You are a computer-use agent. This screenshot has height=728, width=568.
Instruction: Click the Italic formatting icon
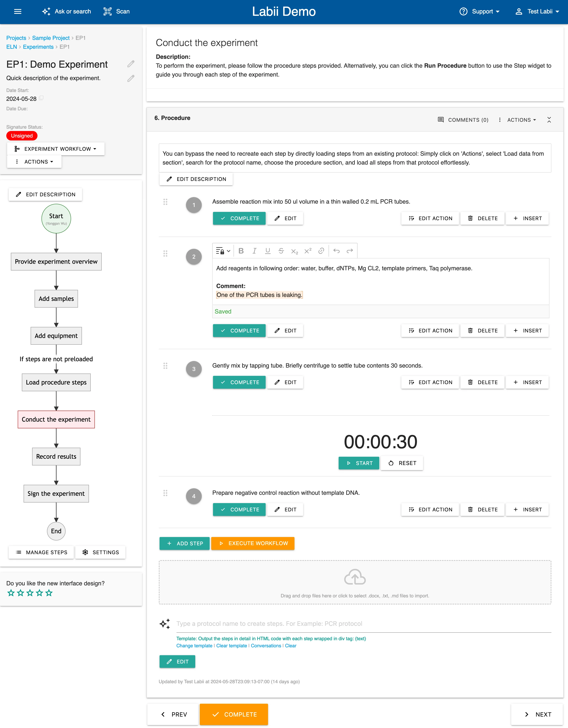(x=254, y=251)
